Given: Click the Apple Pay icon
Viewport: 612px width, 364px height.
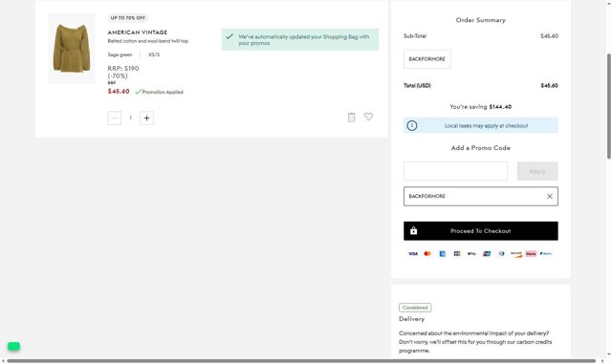Looking at the screenshot, I should pos(471,253).
